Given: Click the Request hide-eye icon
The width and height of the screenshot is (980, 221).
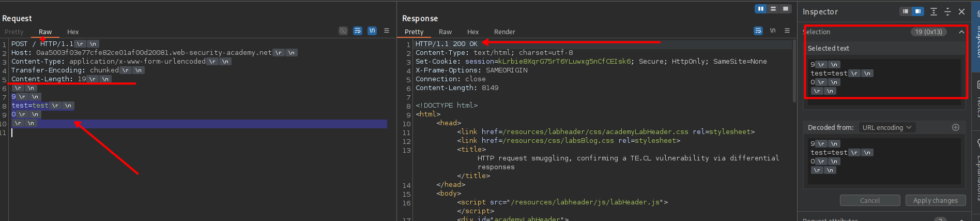Looking at the screenshot, I should 343,31.
